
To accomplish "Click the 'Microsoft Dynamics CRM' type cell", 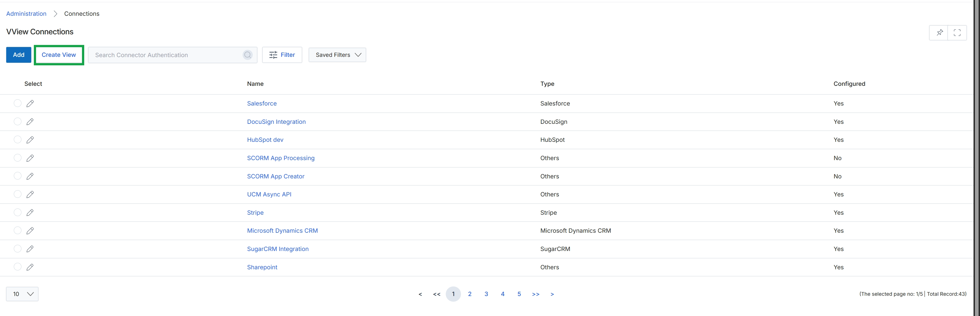I will click(576, 230).
